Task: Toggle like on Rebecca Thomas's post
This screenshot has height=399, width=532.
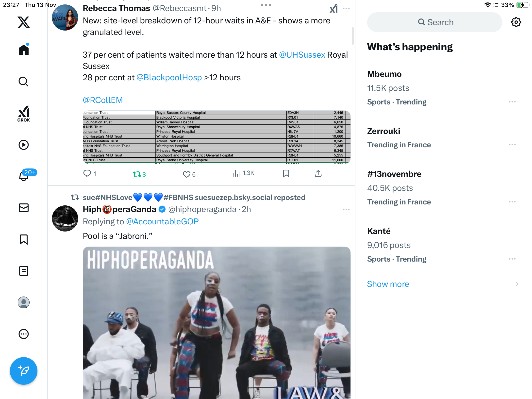Action: pyautogui.click(x=189, y=174)
